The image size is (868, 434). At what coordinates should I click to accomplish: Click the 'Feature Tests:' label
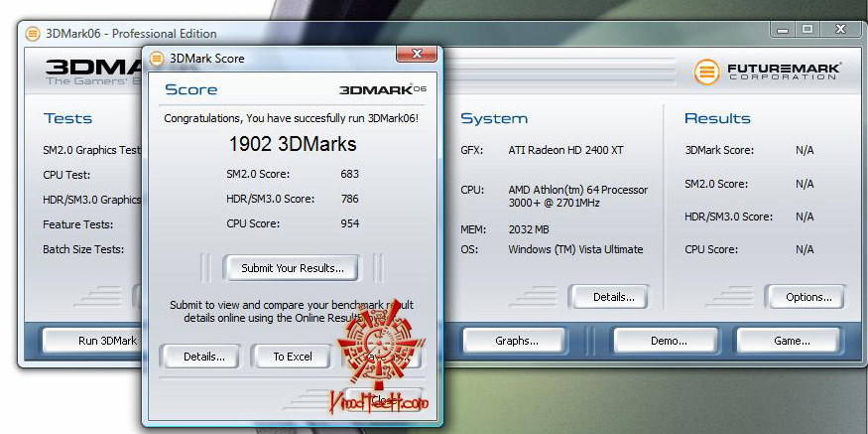(78, 224)
